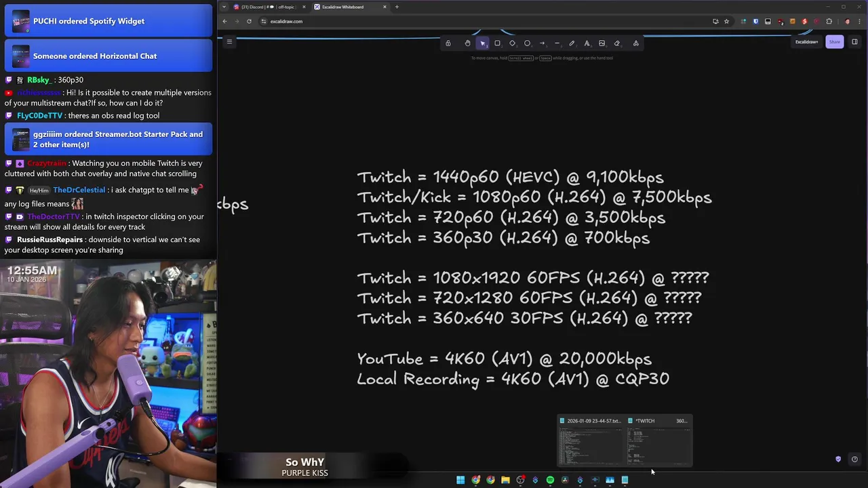Close the Excalidraw Whiteboard tab
This screenshot has width=868, height=488.
(384, 7)
